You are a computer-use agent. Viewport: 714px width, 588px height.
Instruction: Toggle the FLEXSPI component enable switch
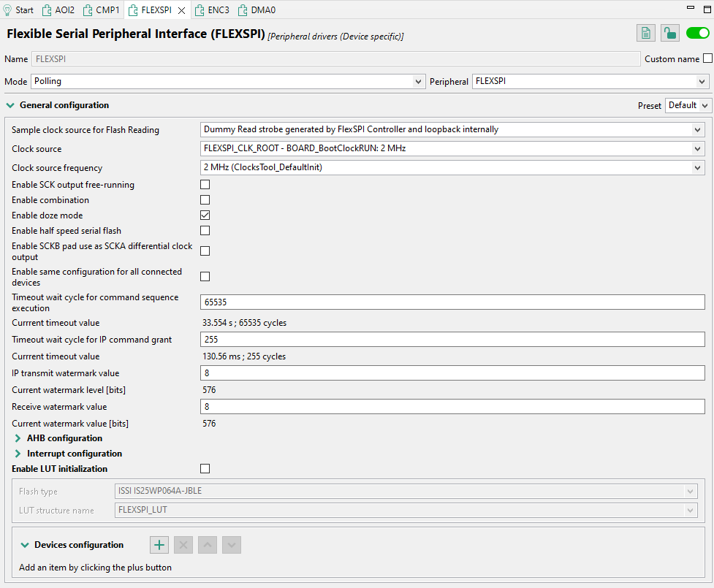pos(697,33)
